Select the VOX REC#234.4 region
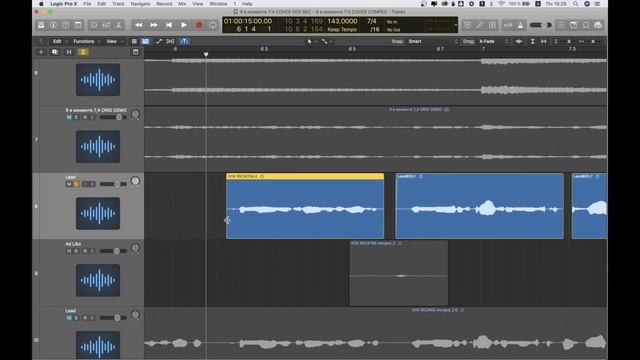This screenshot has width=640, height=360. [x=305, y=206]
